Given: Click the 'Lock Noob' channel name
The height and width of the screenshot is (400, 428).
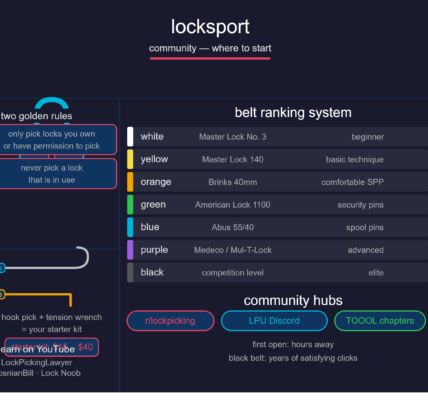Looking at the screenshot, I should pos(61,373).
